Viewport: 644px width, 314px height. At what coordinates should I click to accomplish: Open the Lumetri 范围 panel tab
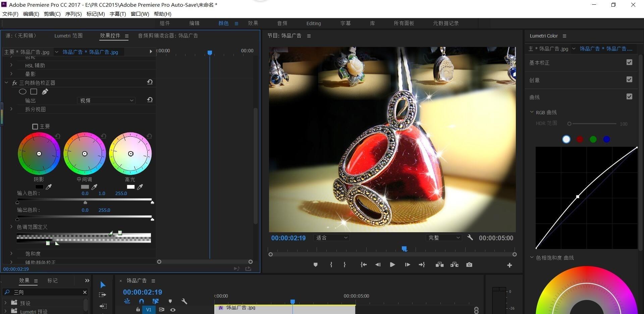[x=68, y=36]
